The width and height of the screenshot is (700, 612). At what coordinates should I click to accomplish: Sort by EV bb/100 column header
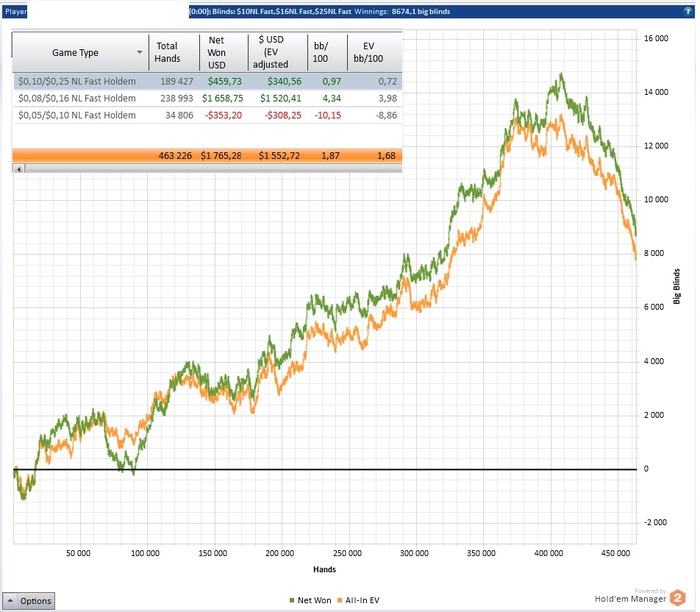click(375, 53)
